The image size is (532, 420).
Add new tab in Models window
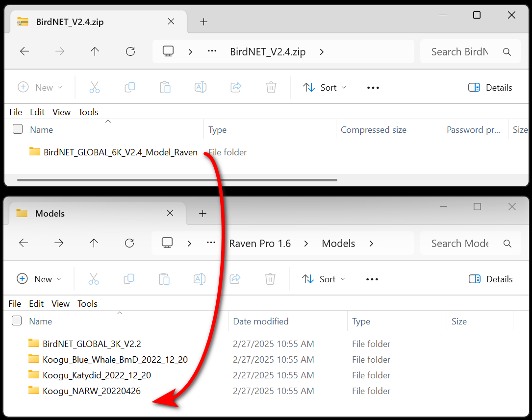pyautogui.click(x=203, y=214)
